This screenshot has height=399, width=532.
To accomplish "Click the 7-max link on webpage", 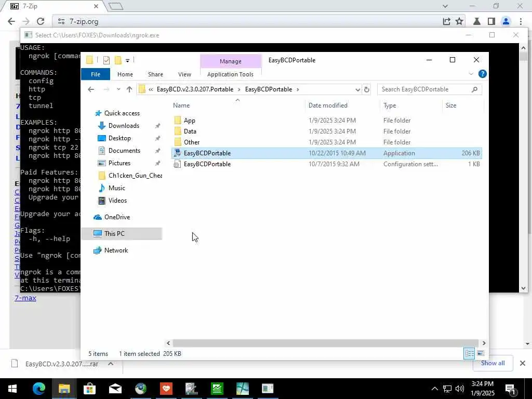I will pyautogui.click(x=25, y=298).
